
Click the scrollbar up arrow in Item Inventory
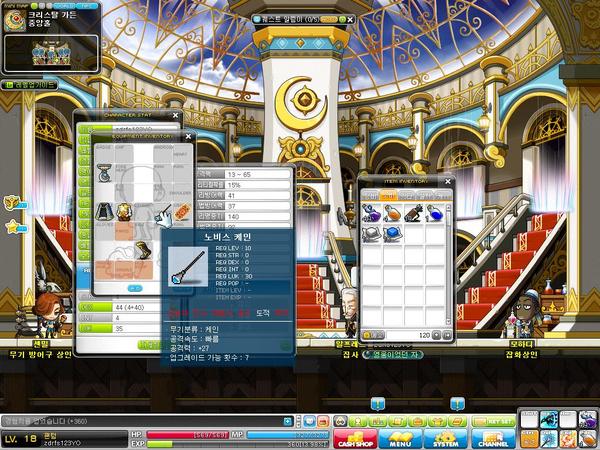click(x=448, y=207)
